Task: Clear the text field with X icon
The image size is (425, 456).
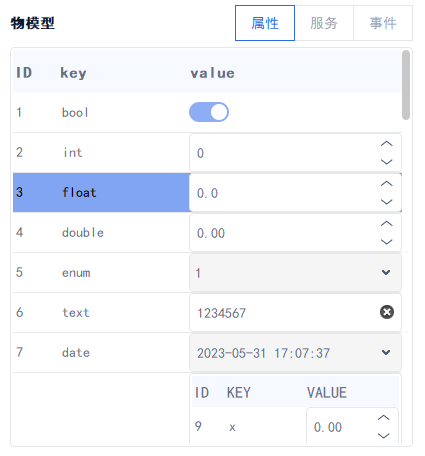Action: point(387,312)
